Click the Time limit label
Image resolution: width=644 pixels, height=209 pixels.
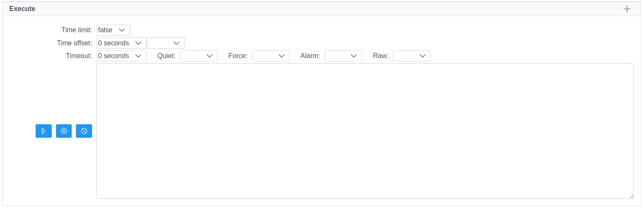pos(76,30)
